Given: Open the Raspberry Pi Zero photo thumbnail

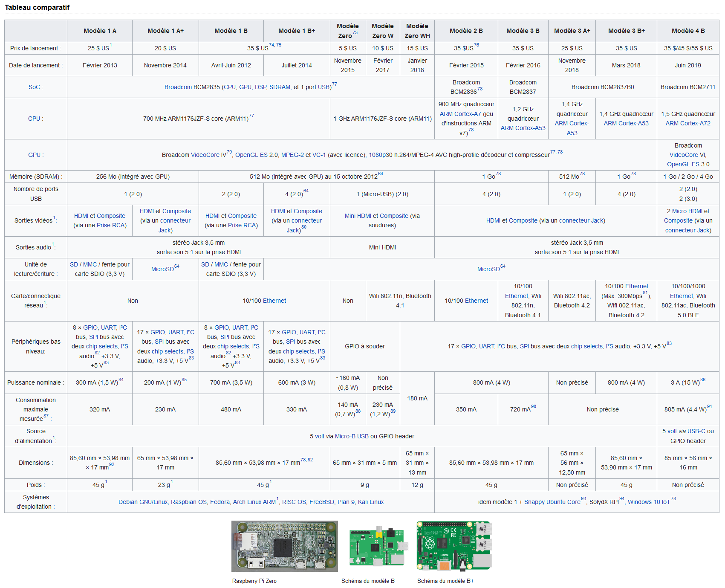Looking at the screenshot, I should (x=284, y=546).
